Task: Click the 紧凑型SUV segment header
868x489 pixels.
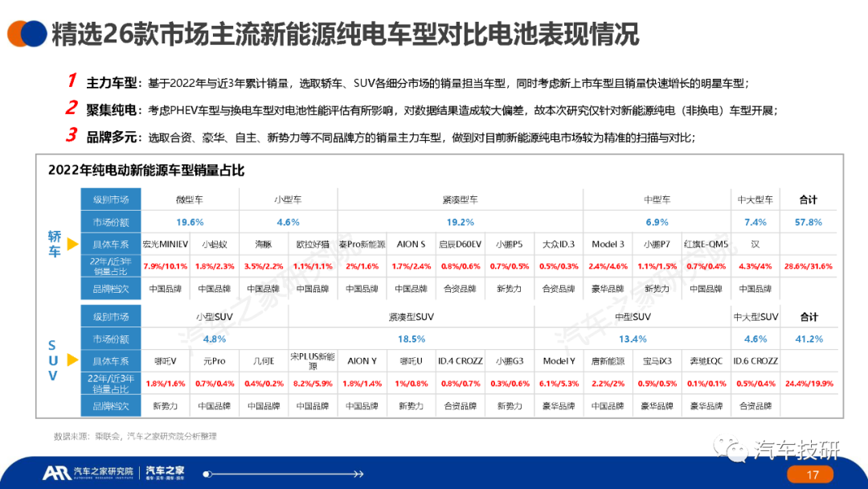Action: [x=411, y=317]
